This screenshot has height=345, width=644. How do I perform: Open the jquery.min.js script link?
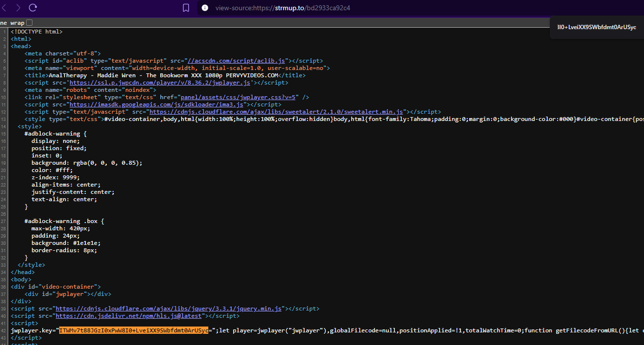pyautogui.click(x=168, y=309)
